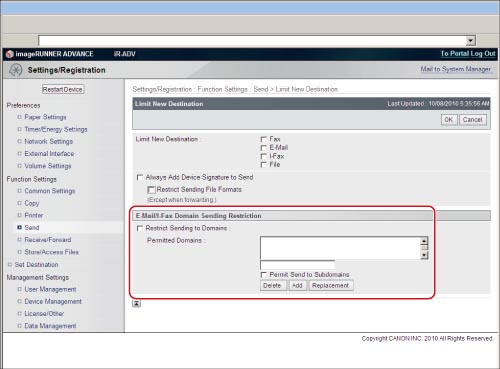Click the imageRUNNER ADVANCE logo icon
The height and width of the screenshot is (369, 500).
[10, 54]
